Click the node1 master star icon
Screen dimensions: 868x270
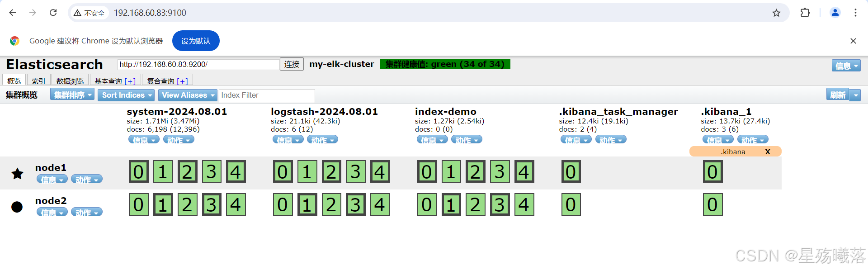click(x=17, y=174)
